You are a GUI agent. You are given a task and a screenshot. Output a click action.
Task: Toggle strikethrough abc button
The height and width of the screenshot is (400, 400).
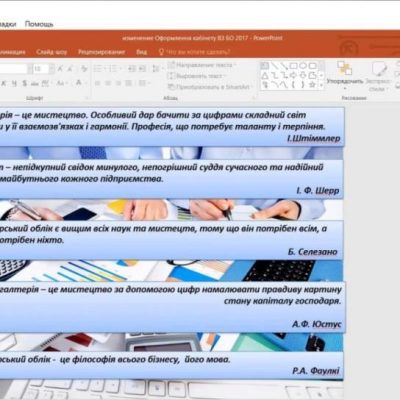35,83
